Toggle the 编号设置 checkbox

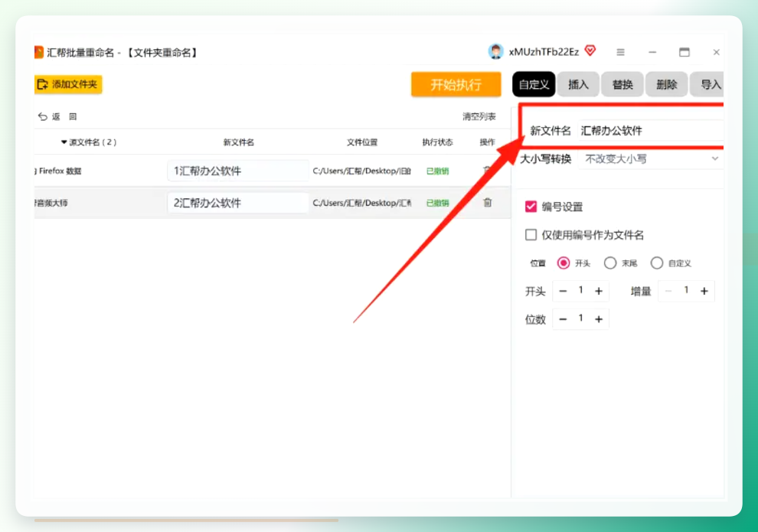coord(531,207)
